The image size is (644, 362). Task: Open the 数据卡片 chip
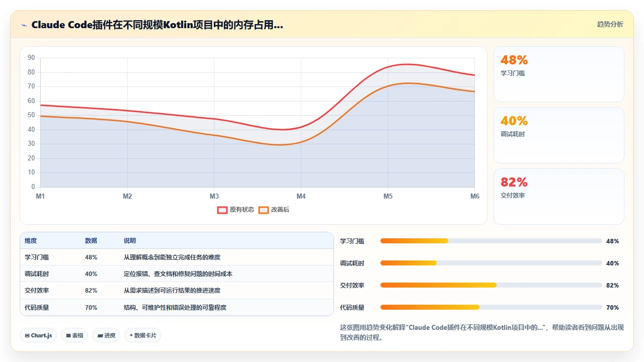[x=143, y=335]
